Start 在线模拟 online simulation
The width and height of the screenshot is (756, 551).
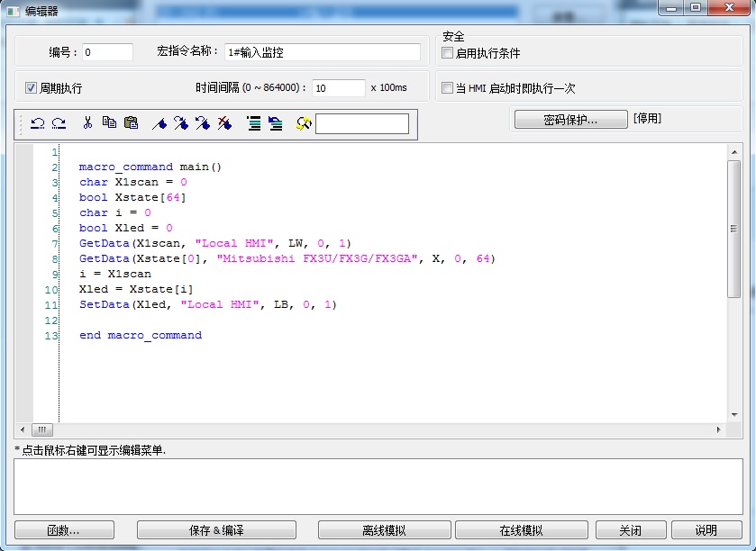(521, 530)
